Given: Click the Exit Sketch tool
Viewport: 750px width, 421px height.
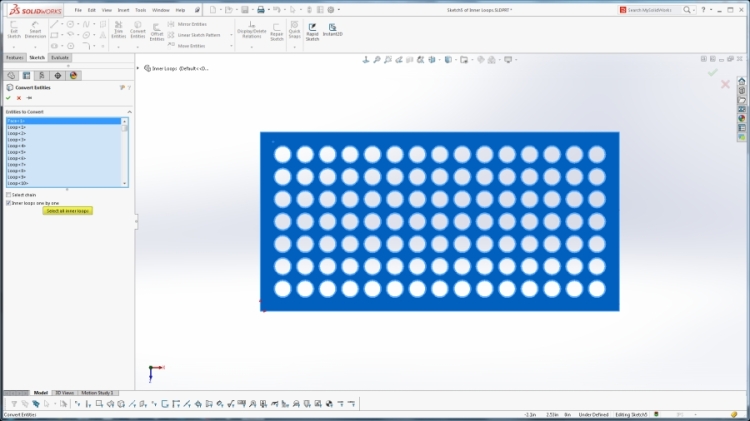Looking at the screenshot, I should tap(14, 30).
